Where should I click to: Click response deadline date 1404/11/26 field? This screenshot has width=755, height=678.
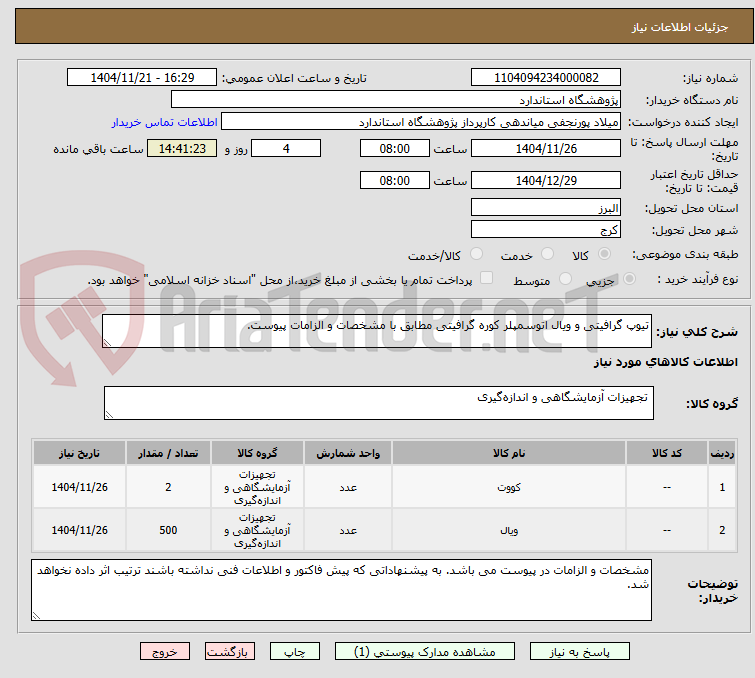point(546,148)
